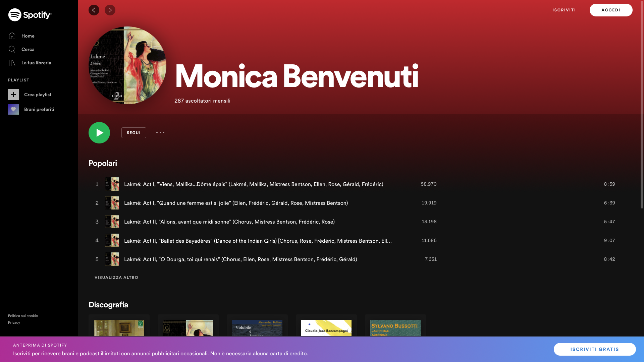Viewport: 644px width, 362px height.
Task: Click the Spotify logo
Action: coord(30,15)
